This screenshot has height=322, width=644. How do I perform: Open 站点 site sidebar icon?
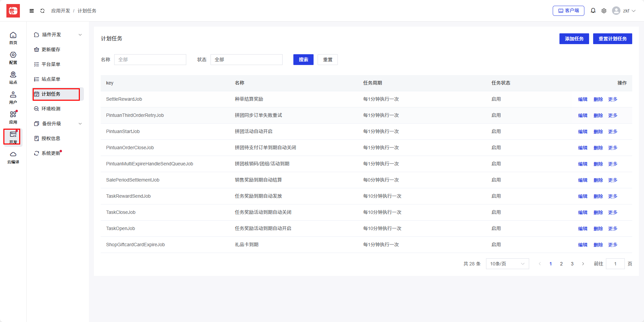point(13,78)
